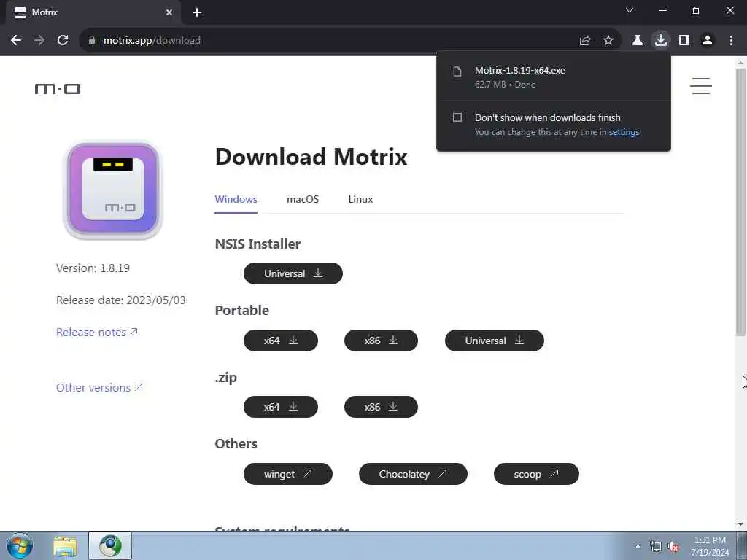This screenshot has width=747, height=560.
Task: Open the profile avatar icon
Action: (x=708, y=41)
